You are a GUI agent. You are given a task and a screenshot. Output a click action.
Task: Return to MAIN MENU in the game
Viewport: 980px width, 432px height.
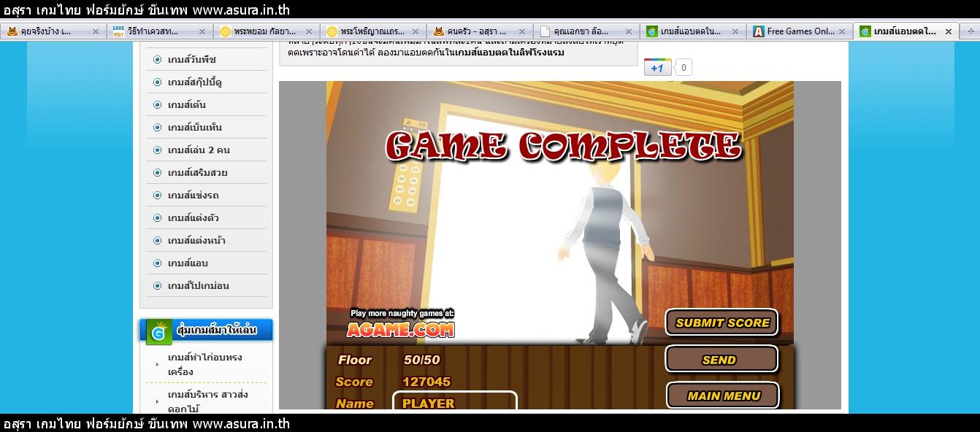(x=723, y=396)
